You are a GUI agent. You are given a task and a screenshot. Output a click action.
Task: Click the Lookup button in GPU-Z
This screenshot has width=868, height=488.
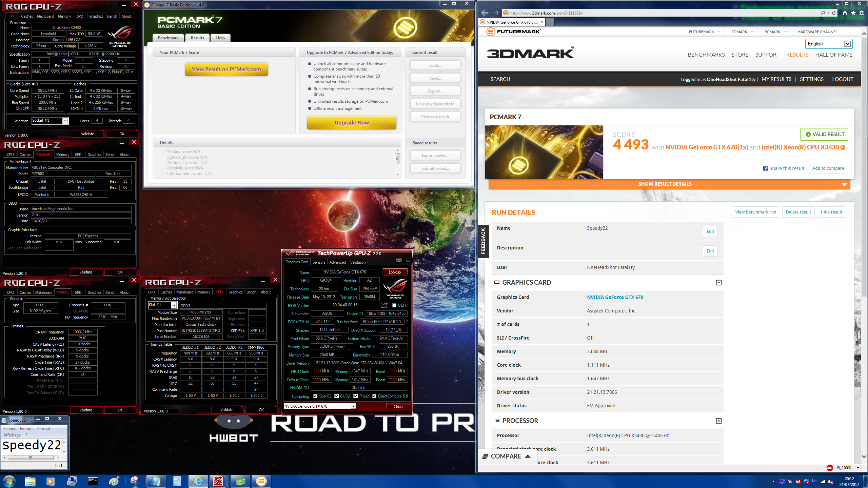(x=395, y=272)
